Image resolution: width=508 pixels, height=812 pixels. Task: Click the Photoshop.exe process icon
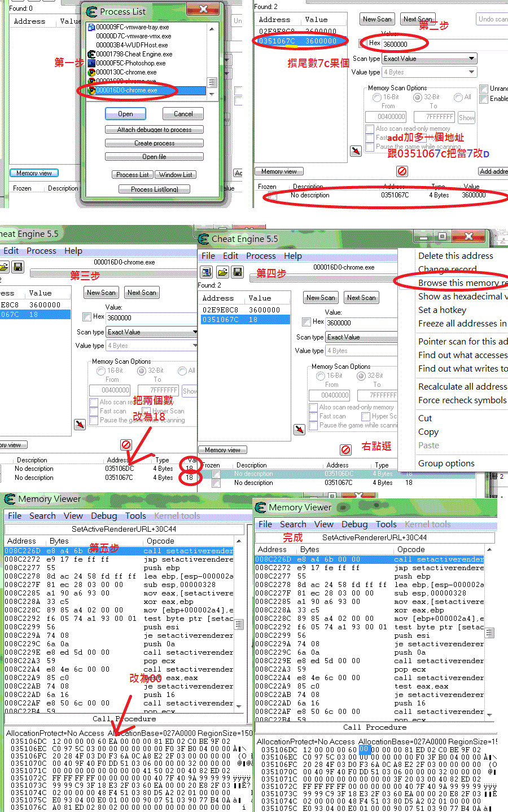point(91,63)
